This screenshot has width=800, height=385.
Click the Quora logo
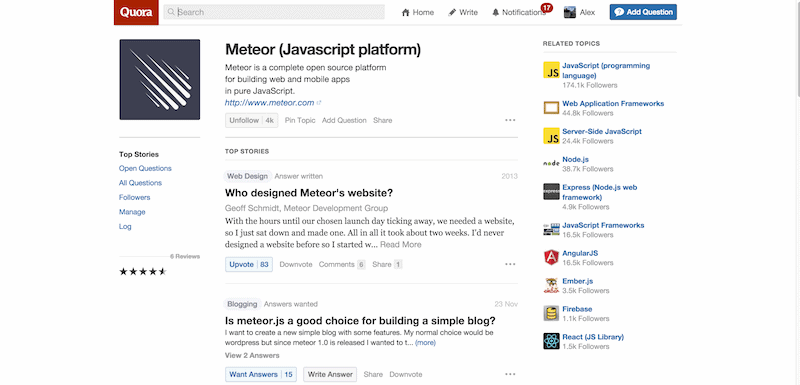[136, 12]
